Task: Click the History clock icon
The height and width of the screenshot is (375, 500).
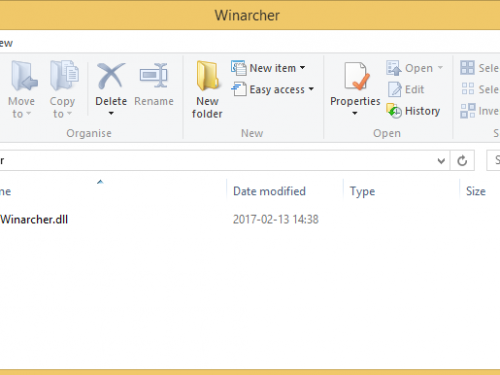Action: click(x=394, y=111)
